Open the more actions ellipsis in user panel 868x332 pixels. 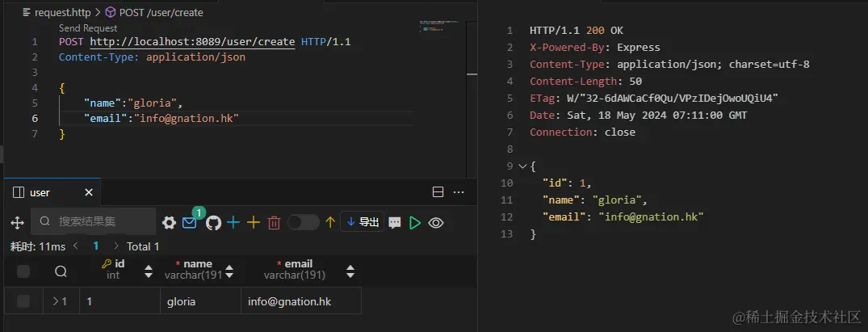coord(459,192)
